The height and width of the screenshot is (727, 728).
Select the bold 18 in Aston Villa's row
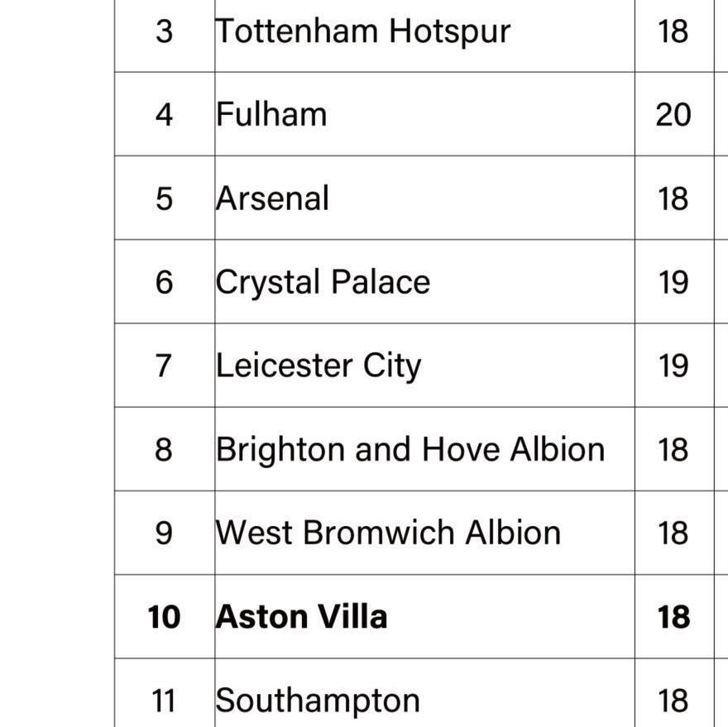pos(673,617)
